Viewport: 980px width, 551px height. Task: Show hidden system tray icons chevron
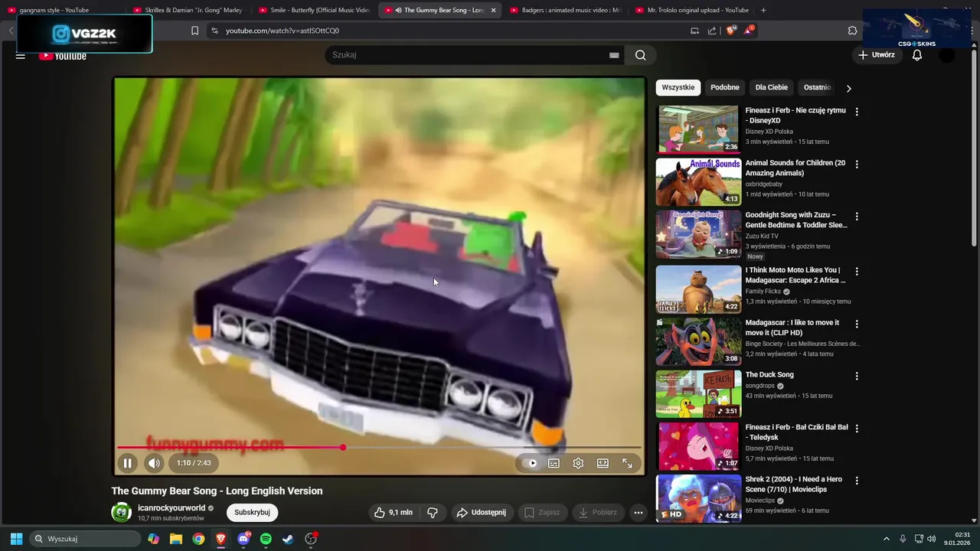point(887,539)
